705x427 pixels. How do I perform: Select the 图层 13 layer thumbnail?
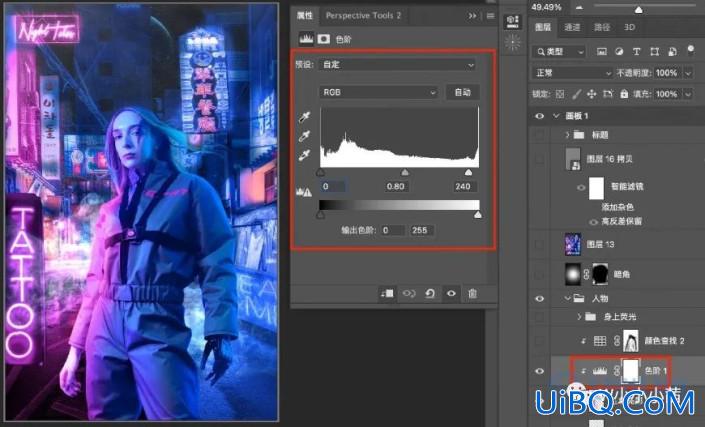(x=573, y=244)
